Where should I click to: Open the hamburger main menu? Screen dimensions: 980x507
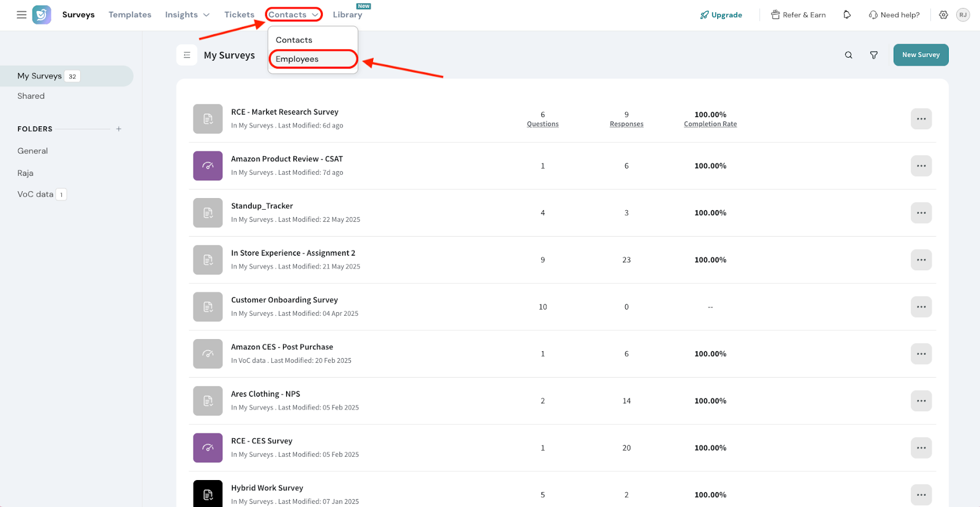click(x=21, y=15)
